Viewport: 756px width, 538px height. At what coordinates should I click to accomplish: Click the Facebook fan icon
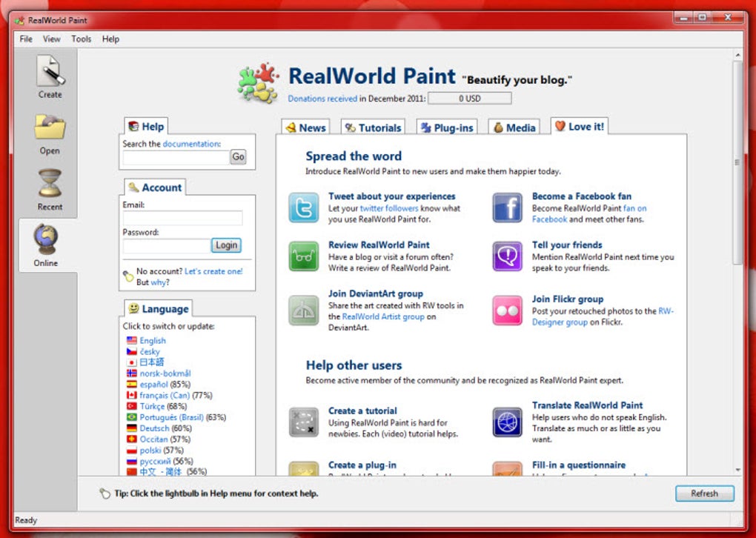(x=508, y=208)
